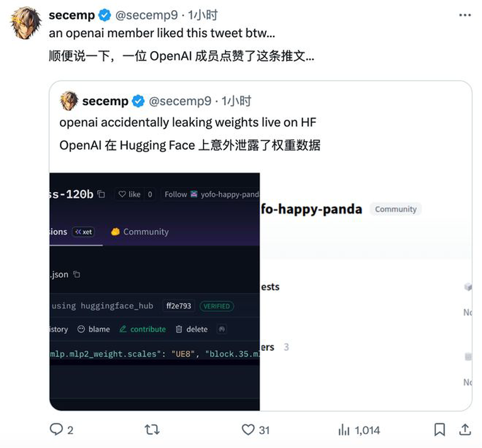Open the view analytics bar-chart icon
Image resolution: width=482 pixels, height=448 pixels.
[343, 430]
